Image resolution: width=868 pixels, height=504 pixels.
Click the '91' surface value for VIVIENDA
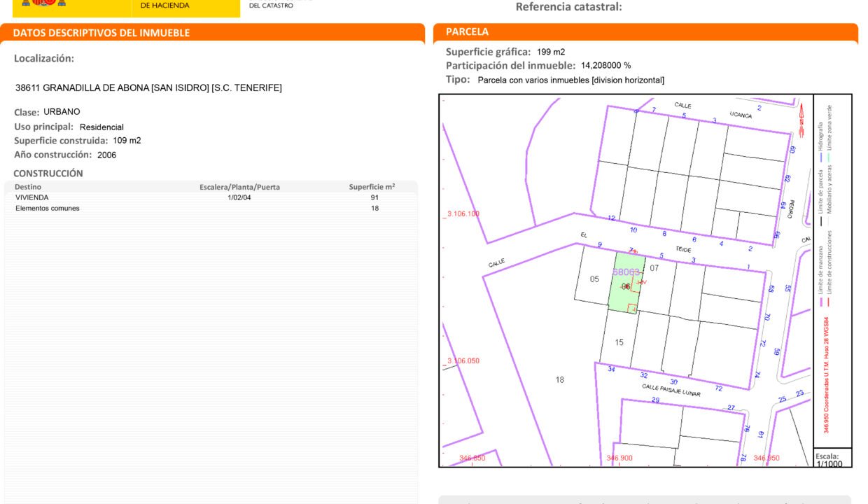[x=375, y=198]
